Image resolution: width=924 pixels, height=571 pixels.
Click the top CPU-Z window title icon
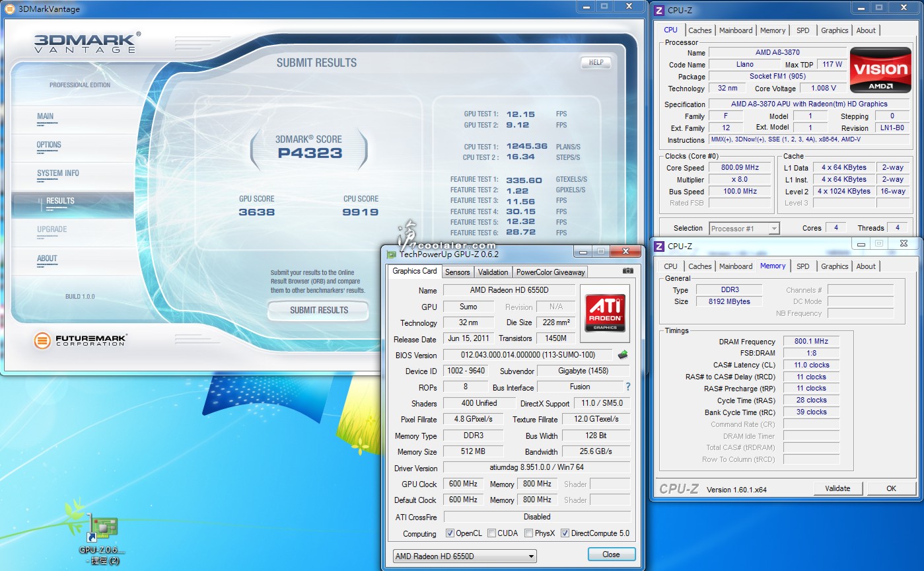(659, 10)
